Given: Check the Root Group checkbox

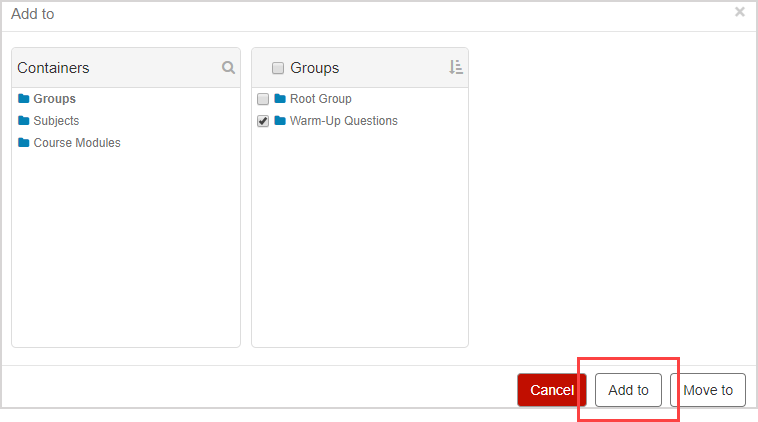Looking at the screenshot, I should [x=263, y=99].
